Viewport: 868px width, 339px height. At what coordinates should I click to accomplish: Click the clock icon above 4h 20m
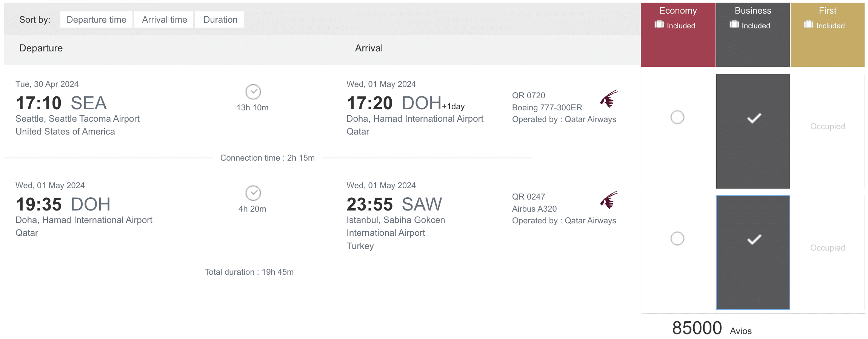pyautogui.click(x=253, y=193)
